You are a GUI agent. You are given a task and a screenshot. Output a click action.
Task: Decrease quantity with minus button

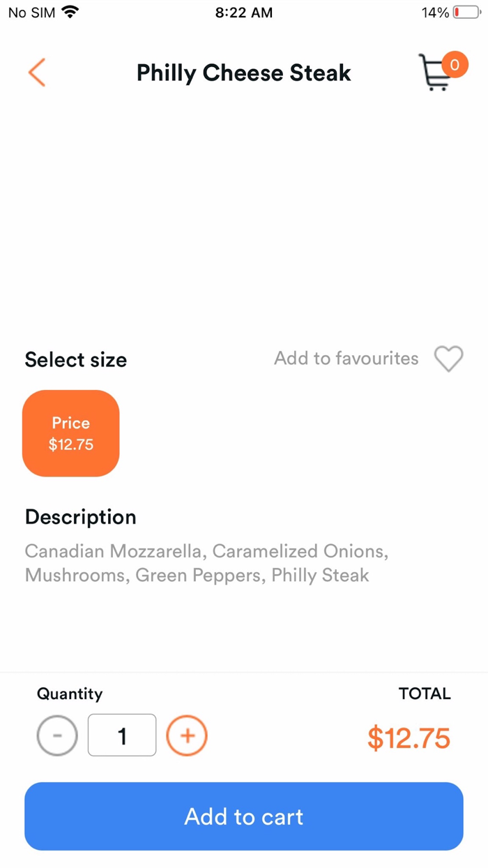click(x=57, y=735)
